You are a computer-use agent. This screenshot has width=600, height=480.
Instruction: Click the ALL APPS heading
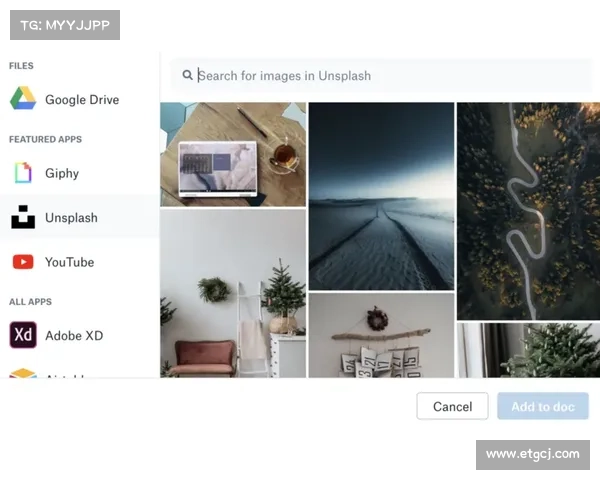coord(31,302)
